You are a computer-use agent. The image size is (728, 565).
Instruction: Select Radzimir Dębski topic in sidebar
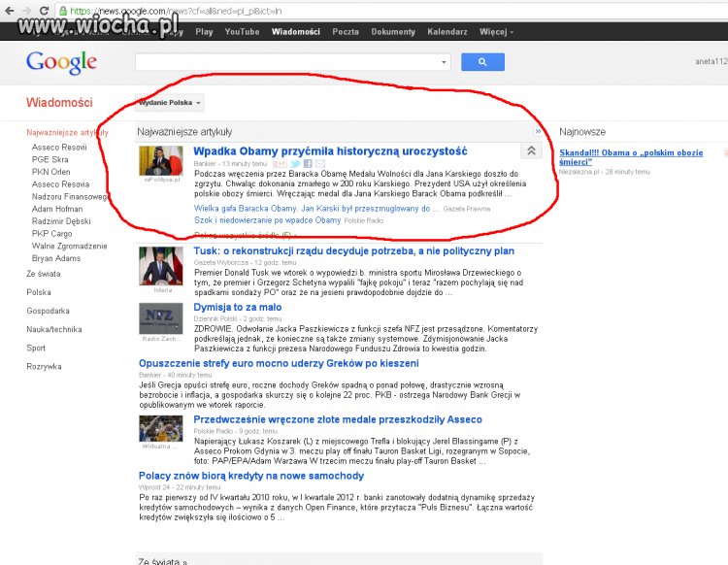61,221
